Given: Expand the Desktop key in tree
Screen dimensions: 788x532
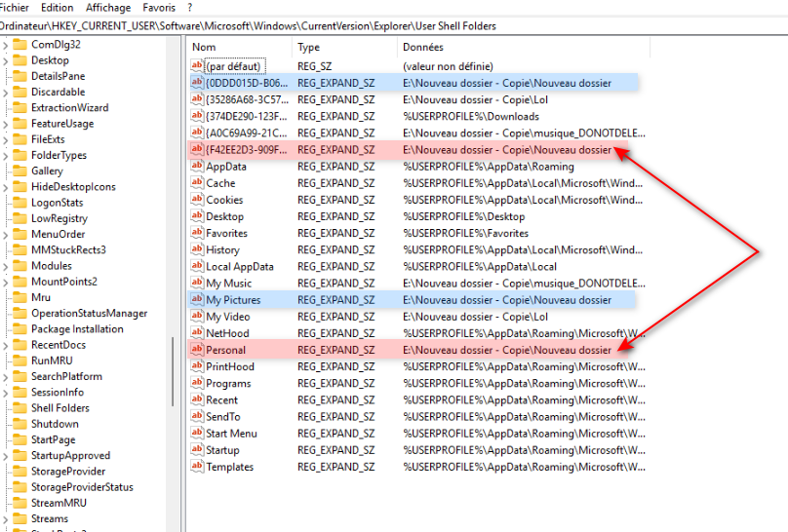Looking at the screenshot, I should [x=5, y=60].
